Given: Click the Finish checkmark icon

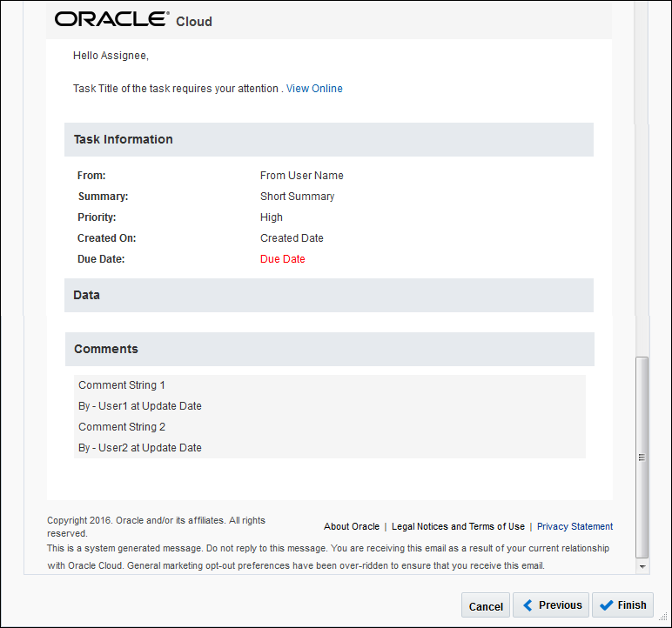Looking at the screenshot, I should (x=606, y=605).
